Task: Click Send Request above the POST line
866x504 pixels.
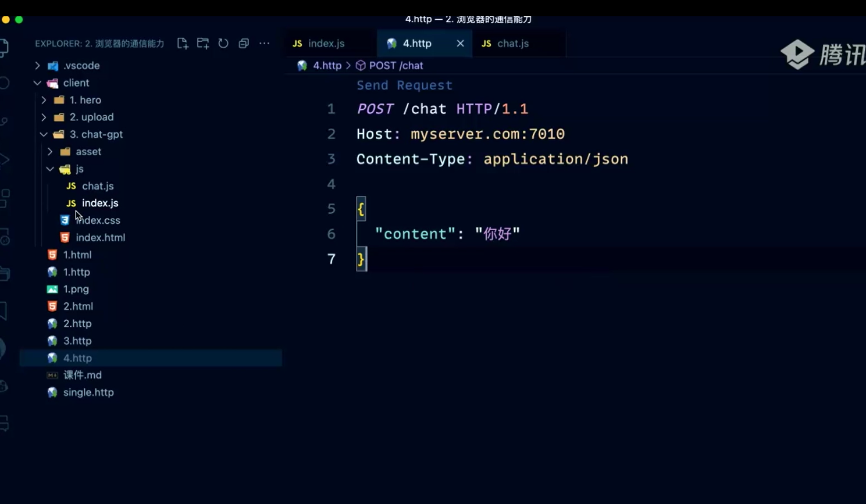Action: [404, 85]
